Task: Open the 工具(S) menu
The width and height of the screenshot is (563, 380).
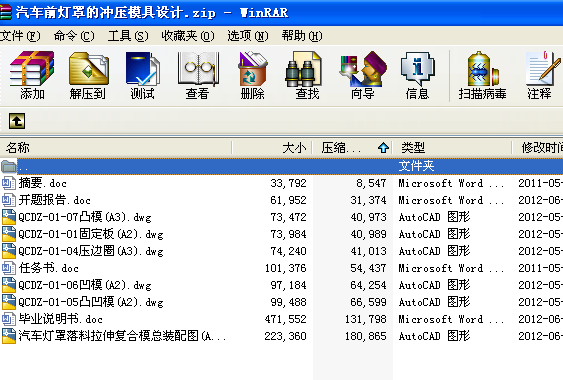Action: tap(128, 36)
